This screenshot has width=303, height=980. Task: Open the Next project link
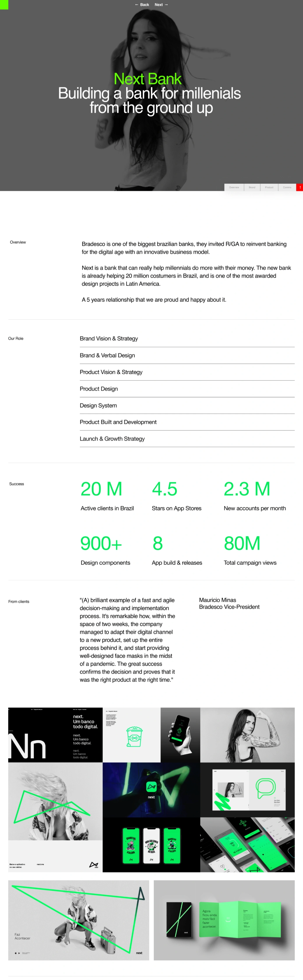pyautogui.click(x=161, y=5)
